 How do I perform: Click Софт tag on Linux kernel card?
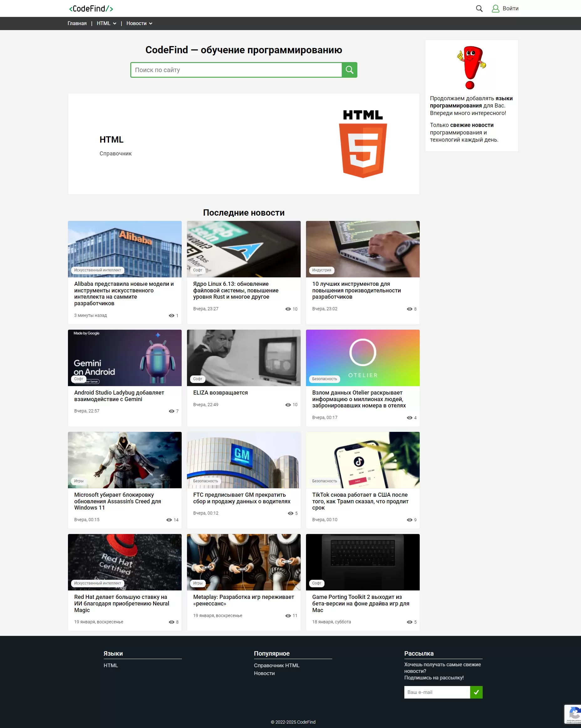[198, 270]
